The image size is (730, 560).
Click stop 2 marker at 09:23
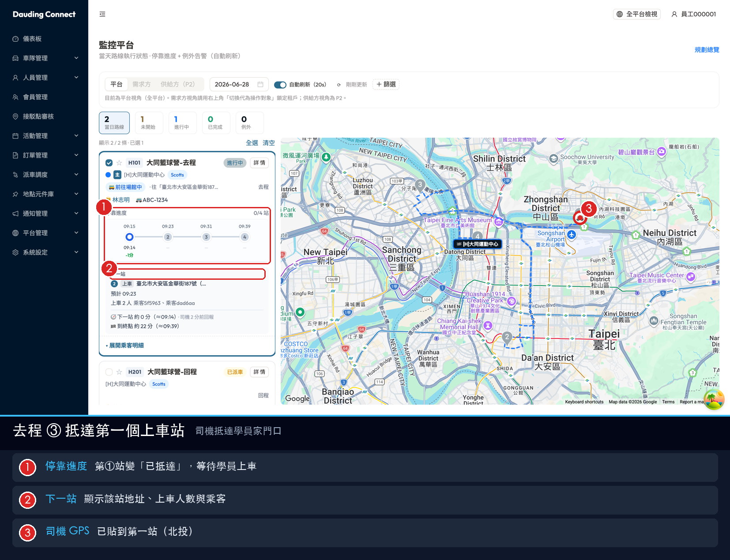tap(168, 237)
